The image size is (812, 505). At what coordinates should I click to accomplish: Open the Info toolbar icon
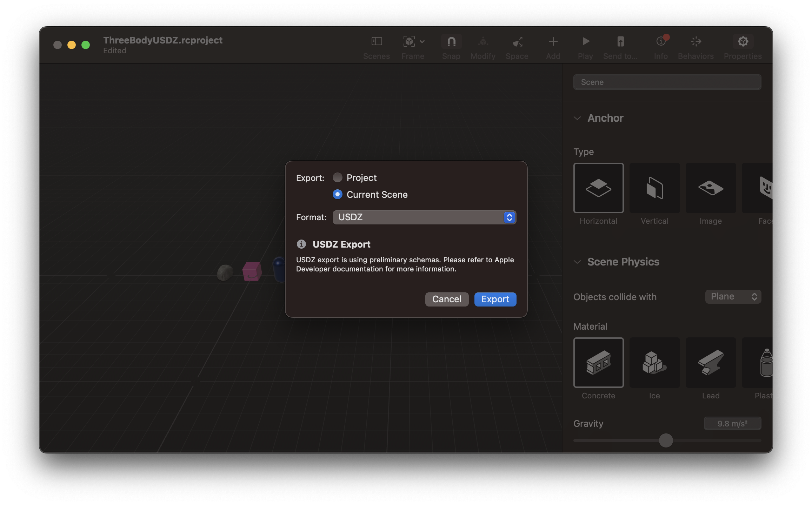[661, 42]
